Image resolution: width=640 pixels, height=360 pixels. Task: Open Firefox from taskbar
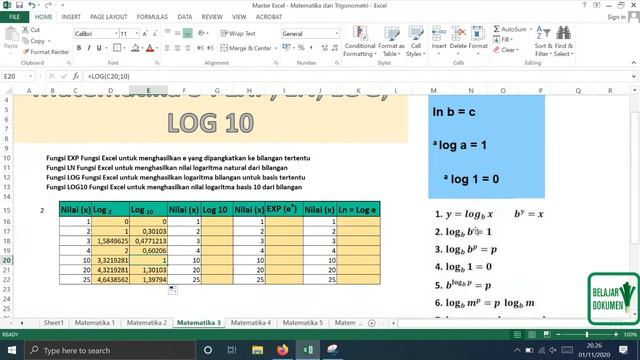pyautogui.click(x=282, y=350)
